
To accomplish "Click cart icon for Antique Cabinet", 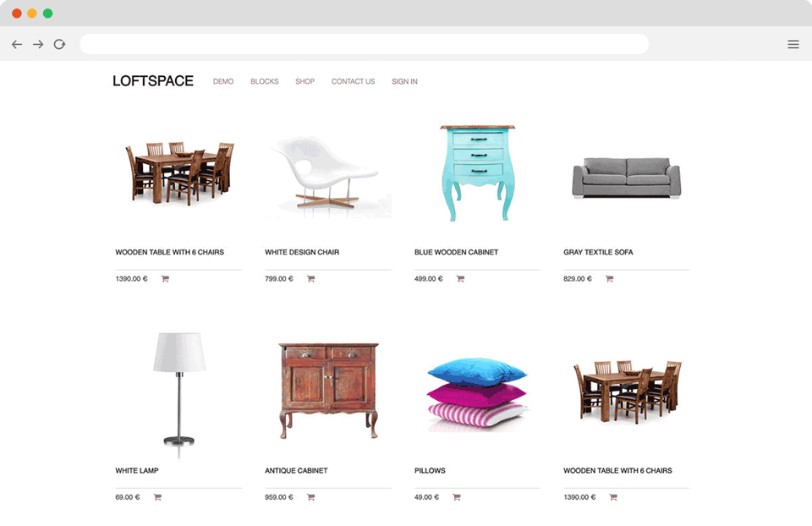I will (x=310, y=497).
